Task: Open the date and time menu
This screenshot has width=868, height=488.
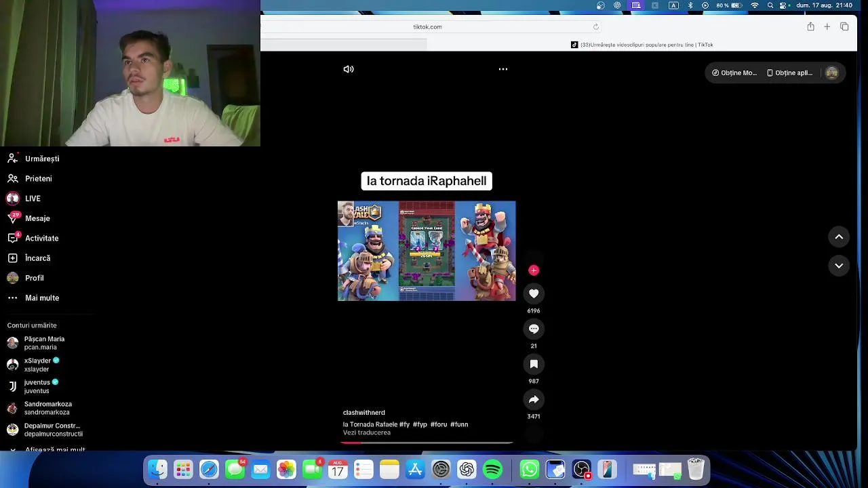Action: pyautogui.click(x=824, y=5)
